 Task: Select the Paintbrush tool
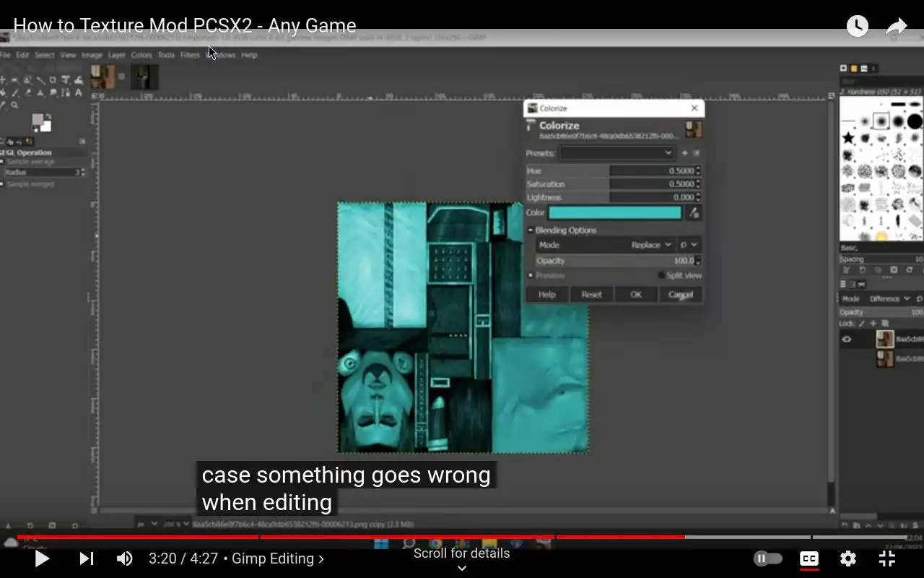tap(14, 92)
